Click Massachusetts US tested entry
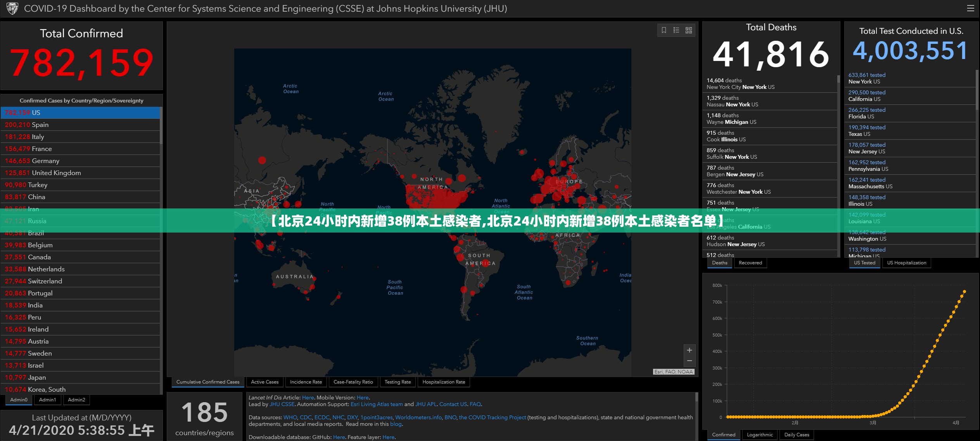This screenshot has height=441, width=980. coord(910,183)
